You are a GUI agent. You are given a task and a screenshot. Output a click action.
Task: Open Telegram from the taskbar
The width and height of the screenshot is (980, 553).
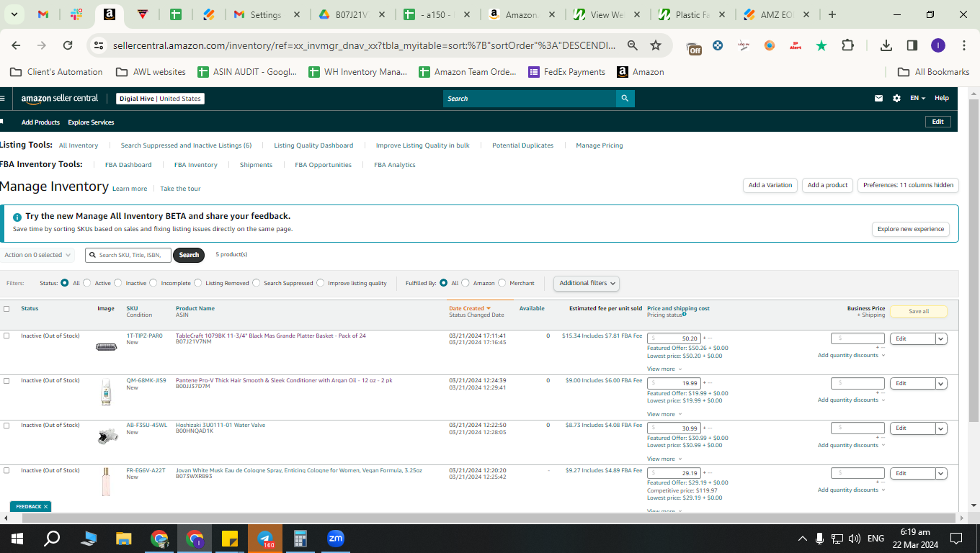tap(265, 539)
